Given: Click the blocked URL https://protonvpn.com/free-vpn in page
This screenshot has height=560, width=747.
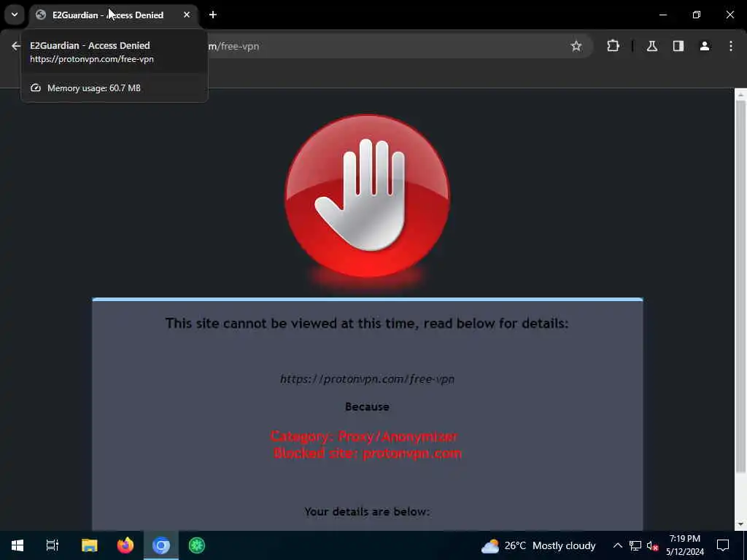Looking at the screenshot, I should click(x=368, y=379).
